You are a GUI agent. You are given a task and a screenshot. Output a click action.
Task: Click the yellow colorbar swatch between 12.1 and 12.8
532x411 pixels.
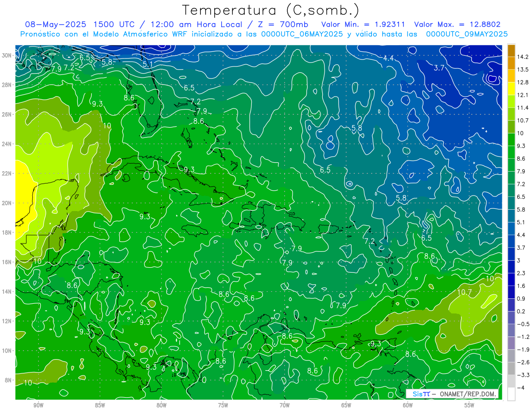(x=511, y=89)
